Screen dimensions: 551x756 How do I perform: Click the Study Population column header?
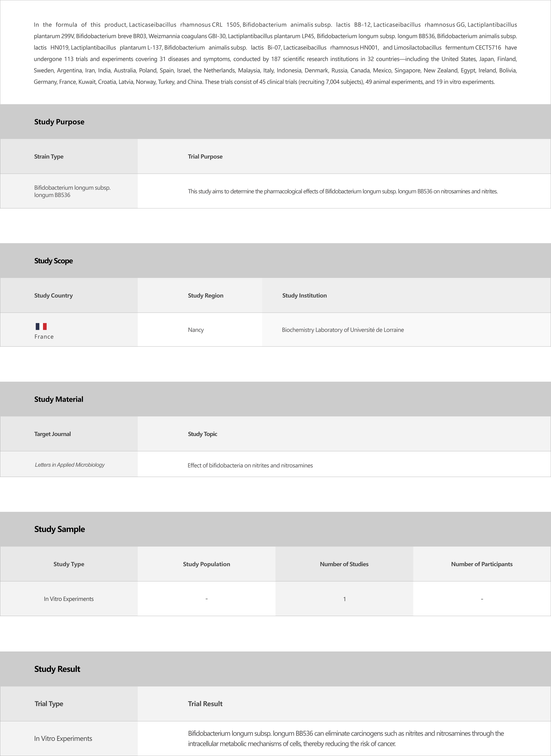coord(206,564)
